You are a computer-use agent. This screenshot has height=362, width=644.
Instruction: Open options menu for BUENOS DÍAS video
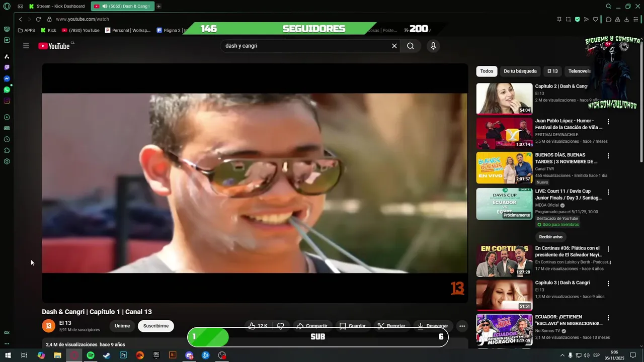pyautogui.click(x=608, y=156)
